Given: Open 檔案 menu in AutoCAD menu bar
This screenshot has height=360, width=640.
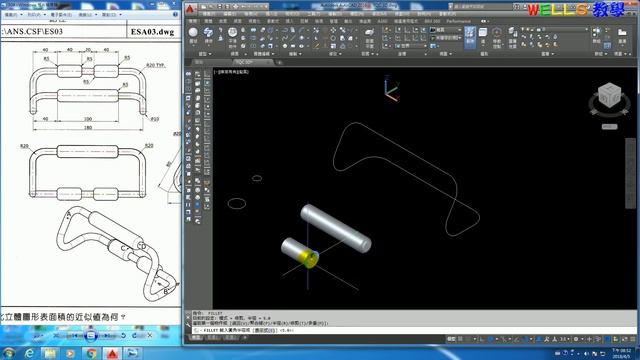Looking at the screenshot, I should [209, 13].
